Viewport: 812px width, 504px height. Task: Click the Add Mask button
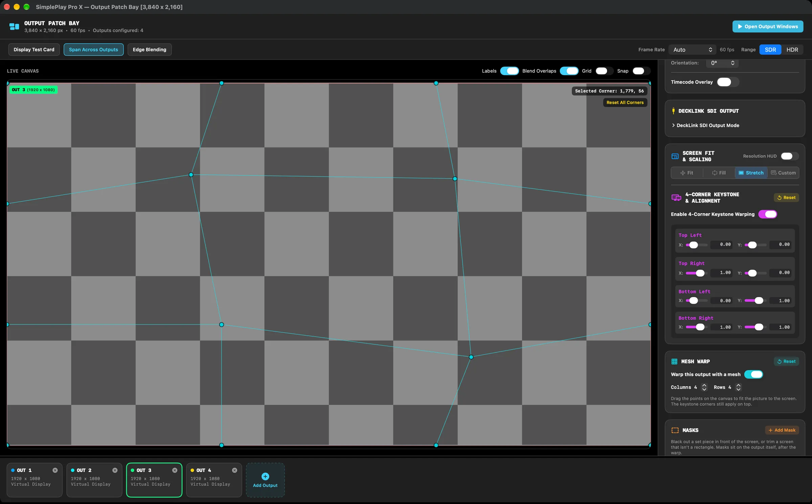[x=782, y=430]
